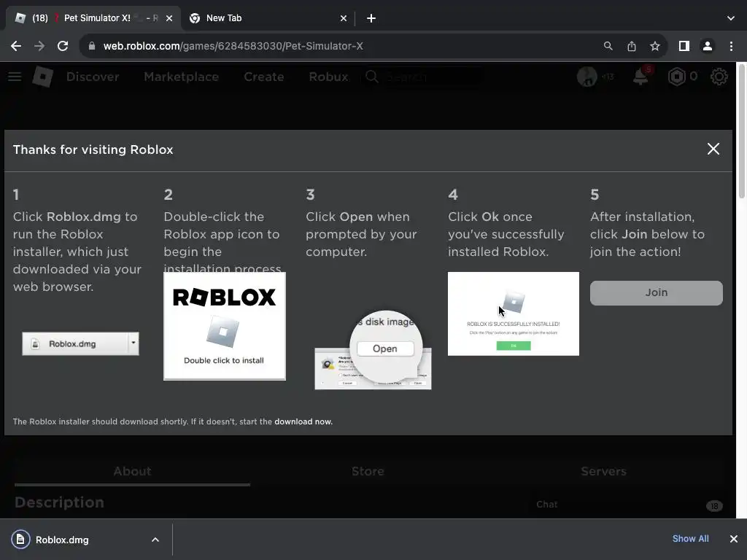Click the browser forward arrow

39,46
